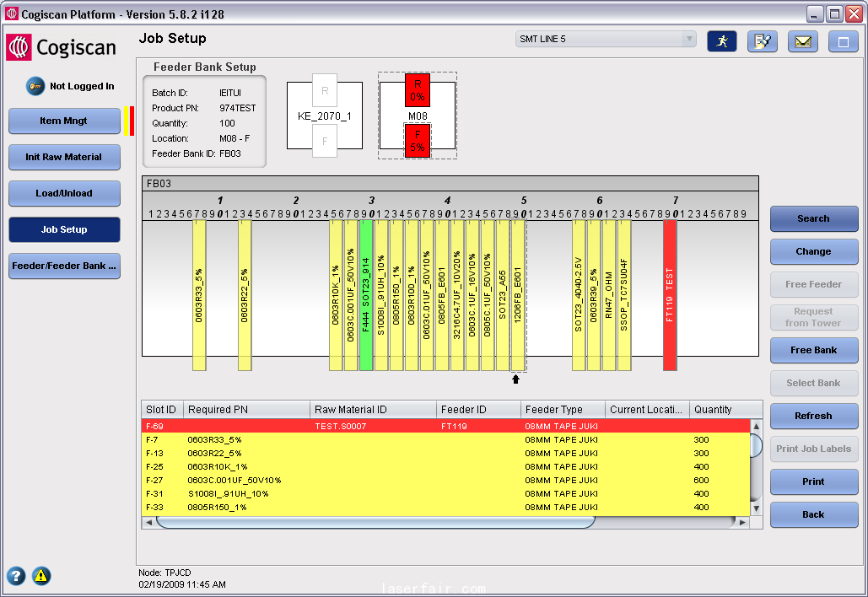
Task: Click the key login icon
Action: [x=35, y=86]
